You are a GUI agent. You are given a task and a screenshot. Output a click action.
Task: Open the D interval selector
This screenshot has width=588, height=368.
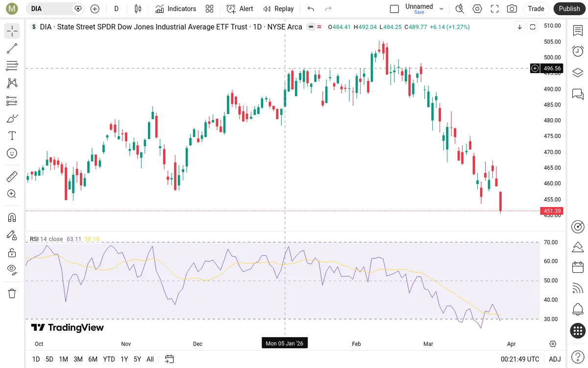coord(116,8)
